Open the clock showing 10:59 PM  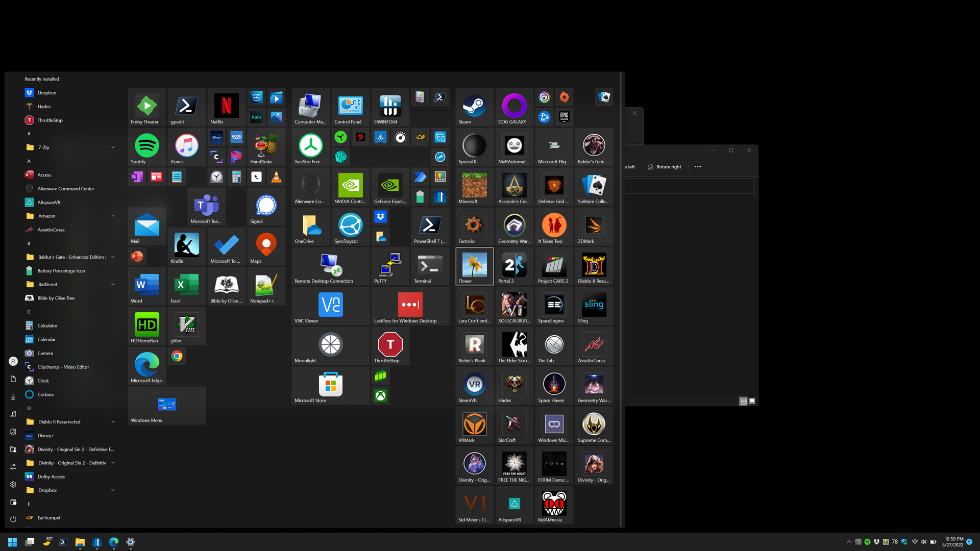953,542
